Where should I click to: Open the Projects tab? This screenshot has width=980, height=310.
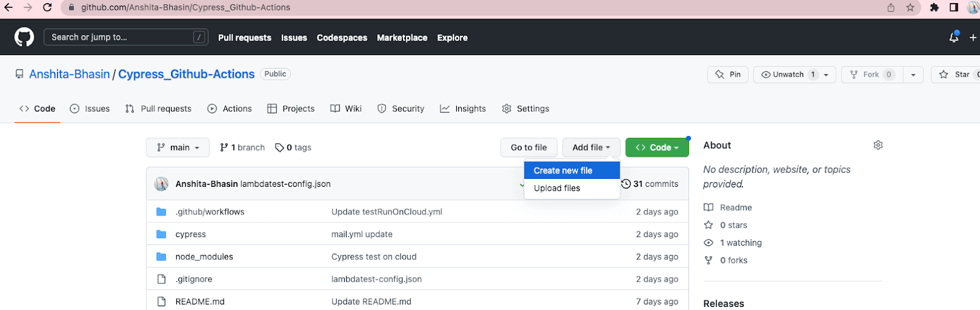[x=291, y=108]
